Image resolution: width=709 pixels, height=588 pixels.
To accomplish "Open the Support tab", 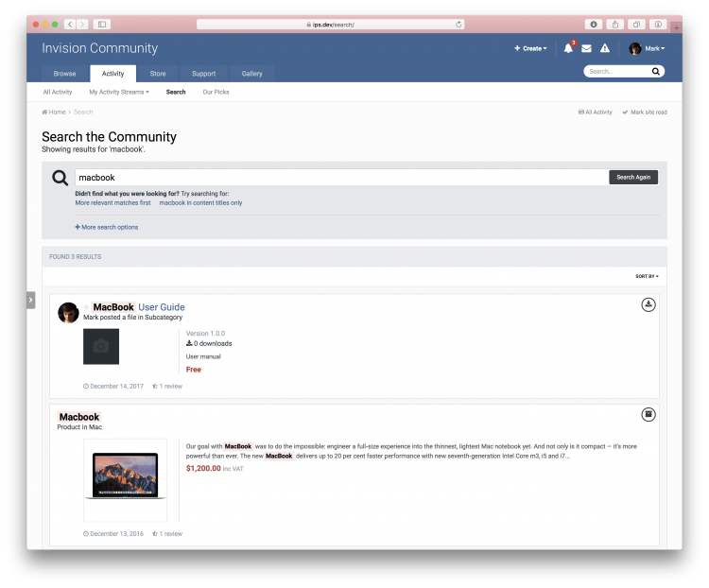I will pyautogui.click(x=203, y=74).
